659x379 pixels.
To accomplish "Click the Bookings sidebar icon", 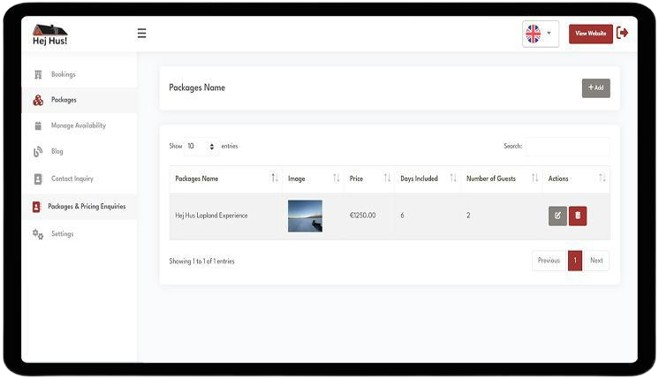I will click(38, 75).
